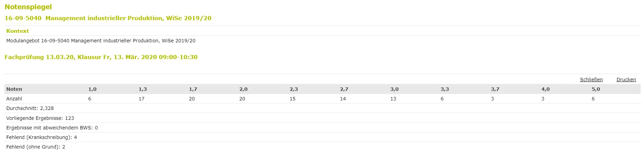Select the count 14 under grade 2,7

tap(343, 99)
